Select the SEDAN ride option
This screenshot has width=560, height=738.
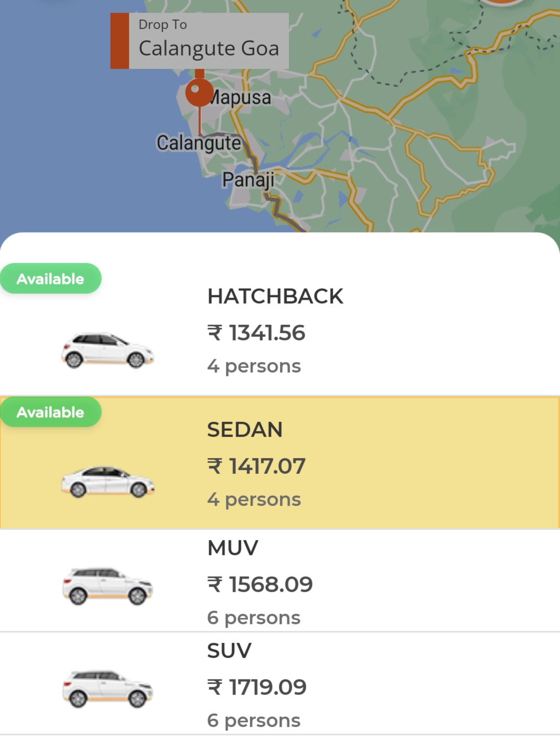pos(280,463)
